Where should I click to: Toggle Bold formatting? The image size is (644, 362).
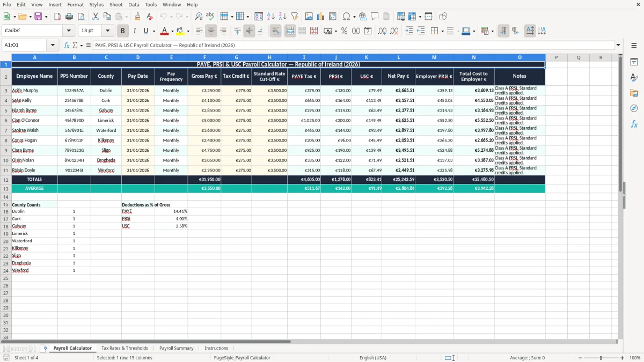pyautogui.click(x=123, y=31)
